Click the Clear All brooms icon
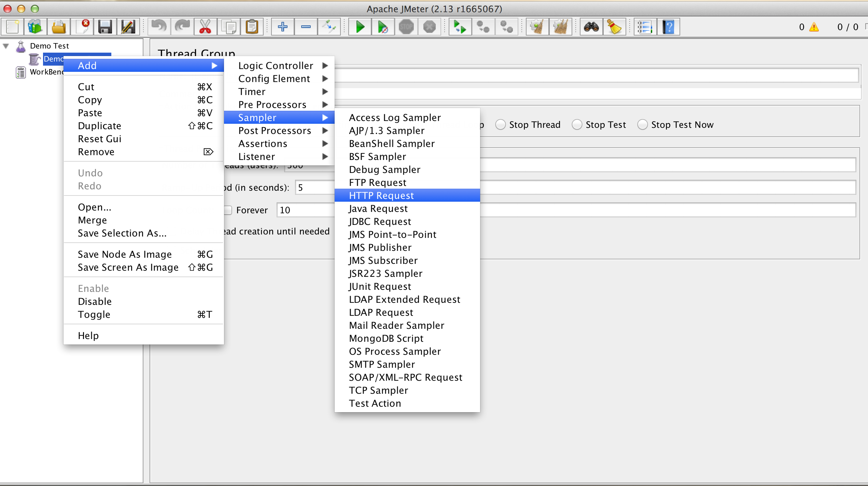The height and width of the screenshot is (486, 868). pos(560,27)
